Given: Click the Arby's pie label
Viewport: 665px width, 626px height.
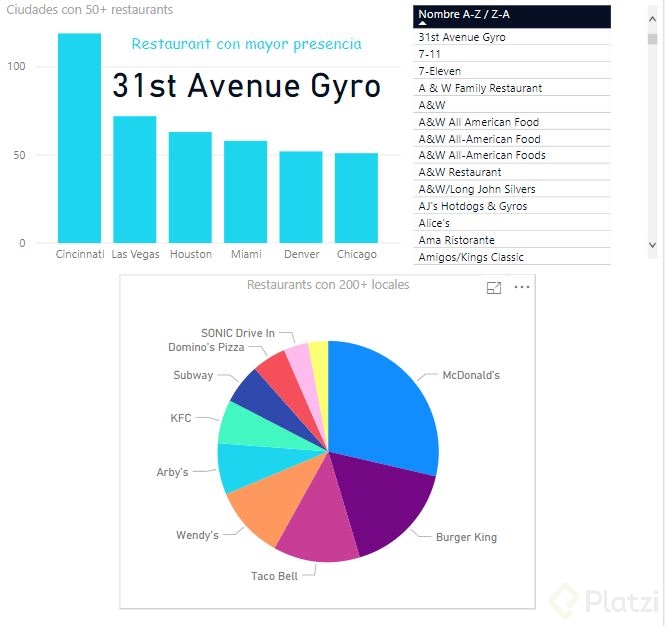Looking at the screenshot, I should (172, 472).
